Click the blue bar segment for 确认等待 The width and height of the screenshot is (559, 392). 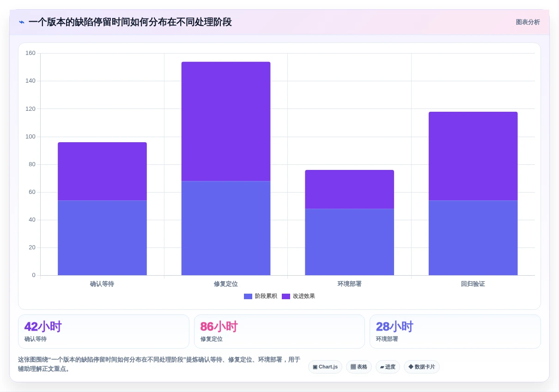(102, 238)
